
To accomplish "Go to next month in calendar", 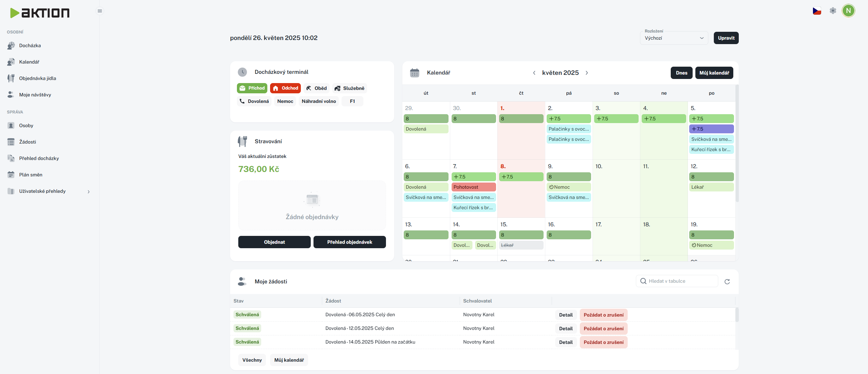I will tap(587, 73).
